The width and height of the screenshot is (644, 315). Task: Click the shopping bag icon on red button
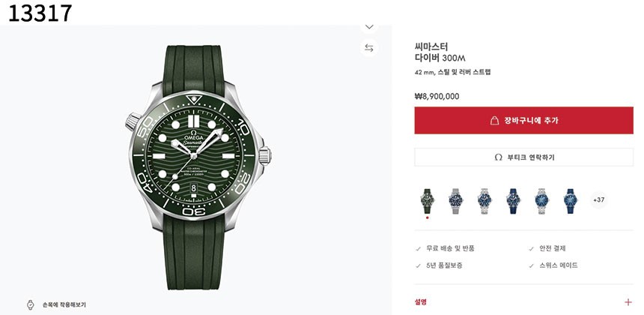point(494,120)
